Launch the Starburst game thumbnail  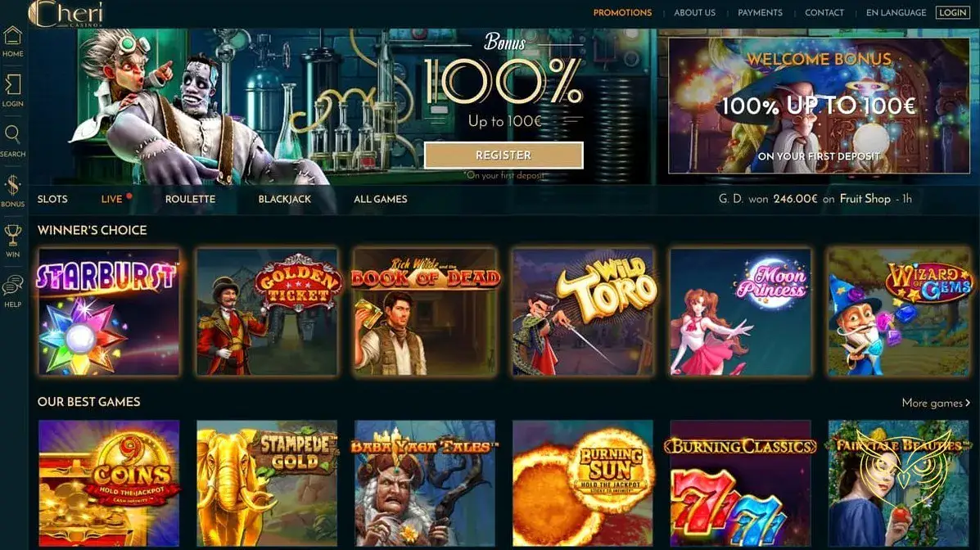[109, 312]
